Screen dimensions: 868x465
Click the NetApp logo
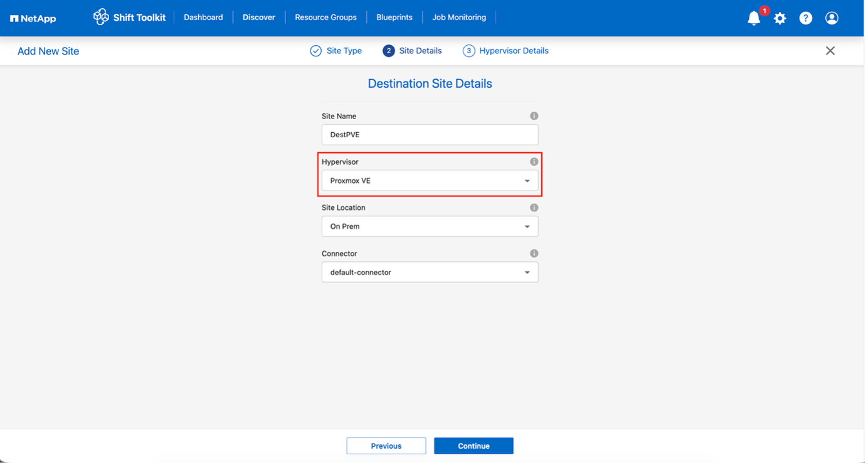(x=33, y=18)
